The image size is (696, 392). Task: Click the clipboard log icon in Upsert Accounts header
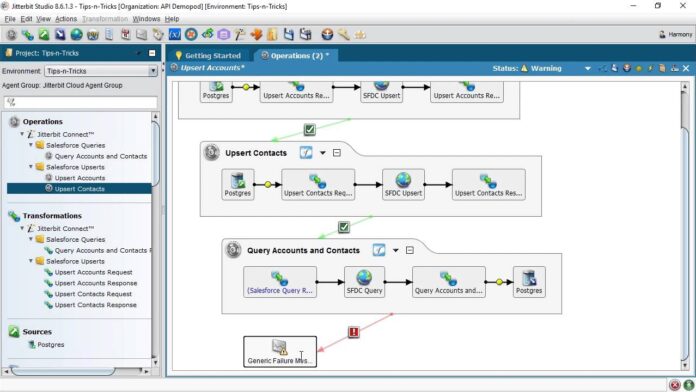click(662, 68)
